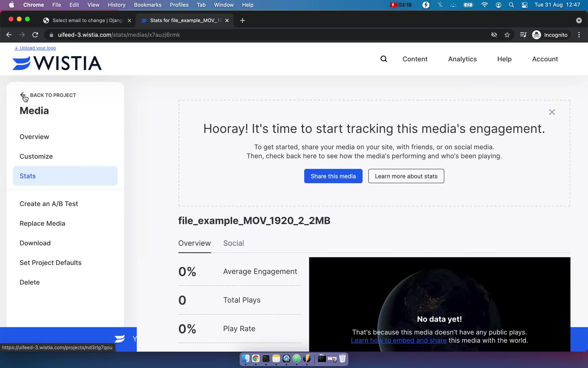This screenshot has height=368, width=588.
Task: Click the tab search dropdown arrow
Action: click(579, 20)
